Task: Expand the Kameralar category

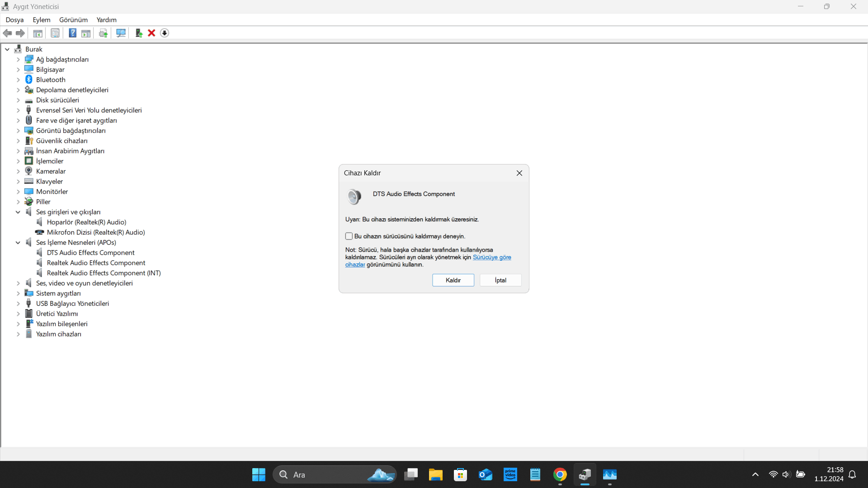Action: point(18,171)
